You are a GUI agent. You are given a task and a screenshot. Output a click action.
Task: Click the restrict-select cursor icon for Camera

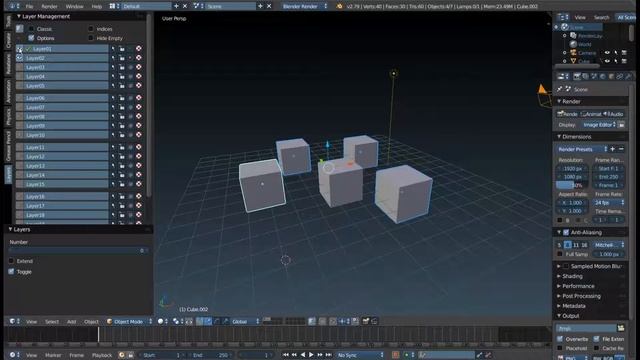[x=616, y=53]
